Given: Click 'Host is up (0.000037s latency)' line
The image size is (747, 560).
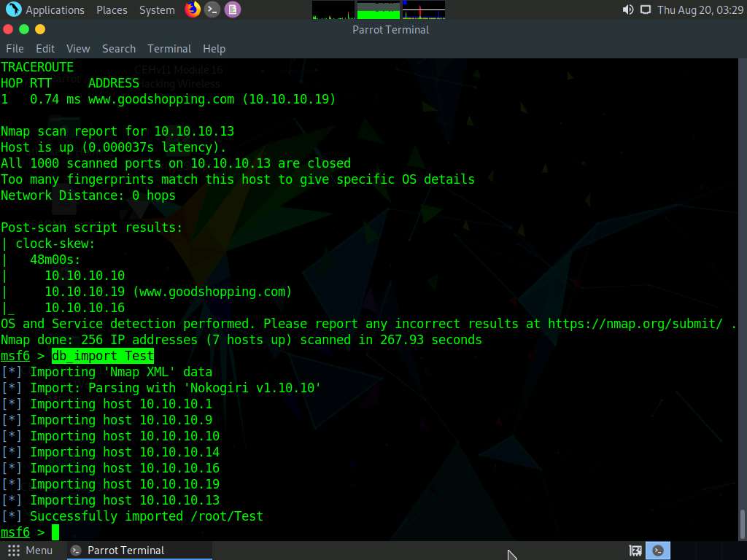Looking at the screenshot, I should [113, 147].
